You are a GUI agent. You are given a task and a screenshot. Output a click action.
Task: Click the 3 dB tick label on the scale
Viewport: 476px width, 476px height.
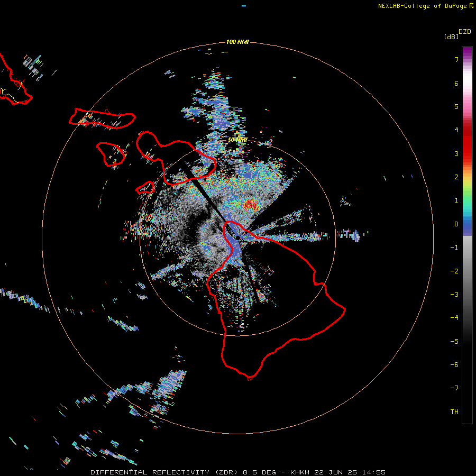(456, 153)
